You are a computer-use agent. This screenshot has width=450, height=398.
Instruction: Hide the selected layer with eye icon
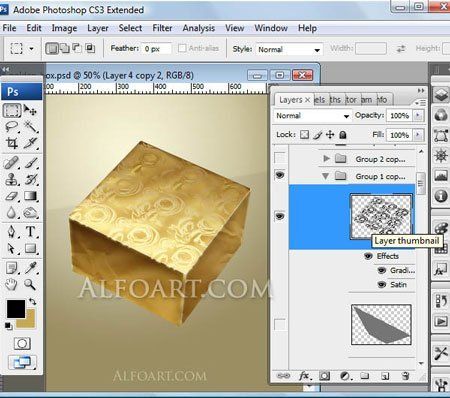coord(280,216)
